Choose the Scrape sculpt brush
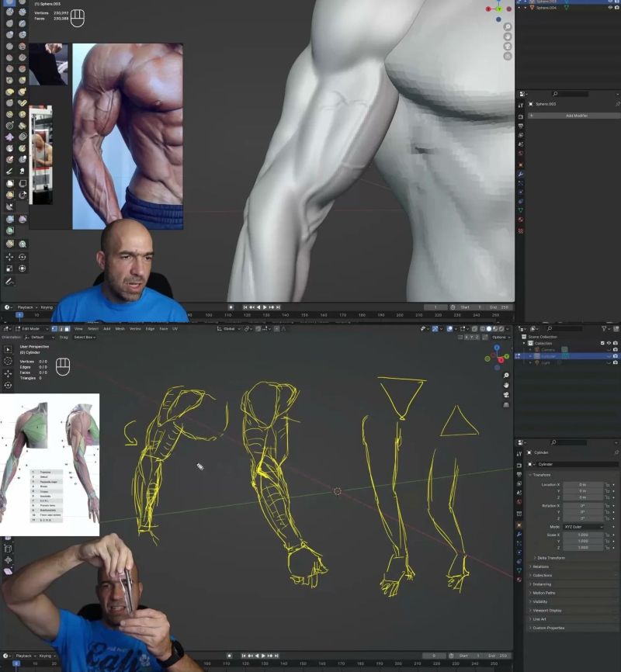 [x=9, y=68]
